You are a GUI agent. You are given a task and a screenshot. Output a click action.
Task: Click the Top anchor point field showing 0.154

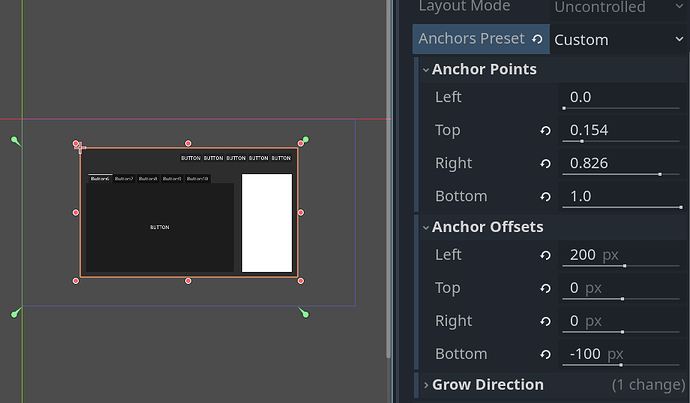click(x=620, y=130)
